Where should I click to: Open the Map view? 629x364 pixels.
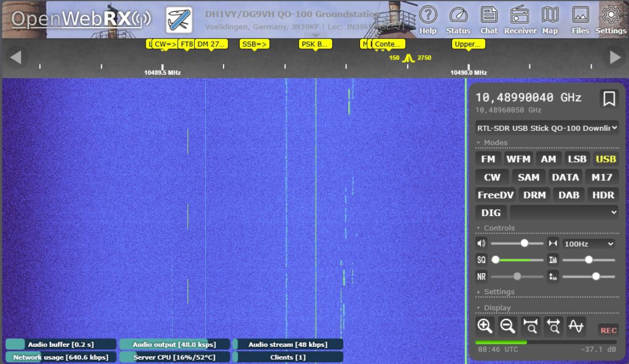(550, 19)
